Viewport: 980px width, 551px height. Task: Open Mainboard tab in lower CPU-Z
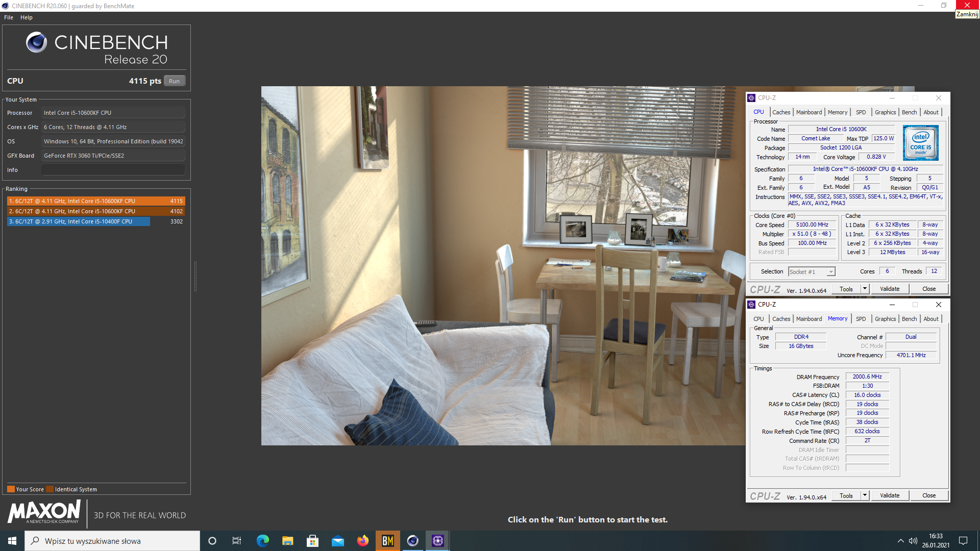(809, 319)
